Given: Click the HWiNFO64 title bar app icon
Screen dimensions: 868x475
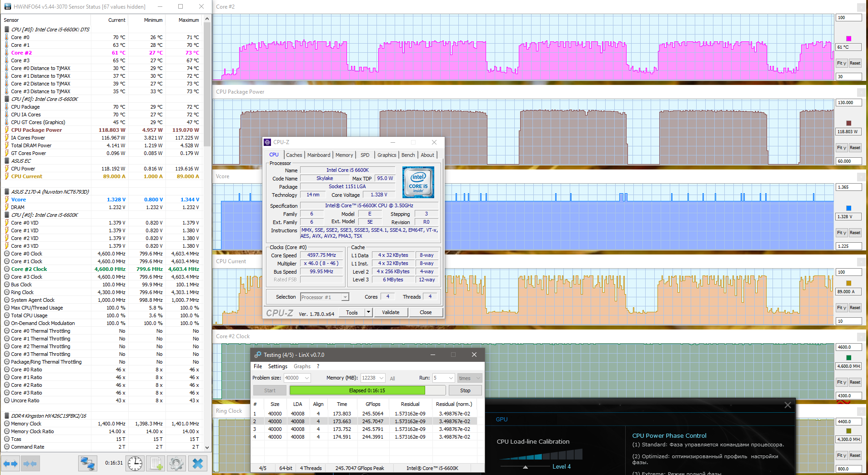Looking at the screenshot, I should [7, 6].
